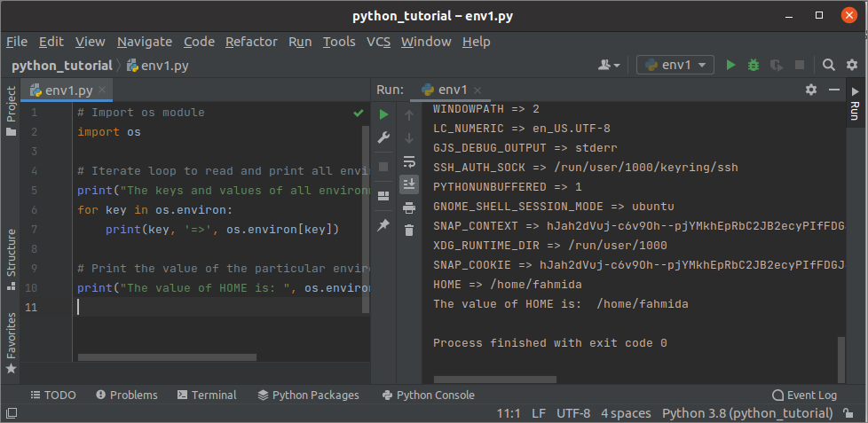Click the Clear All trash icon in Run panel
The image size is (868, 423).
pos(409,231)
